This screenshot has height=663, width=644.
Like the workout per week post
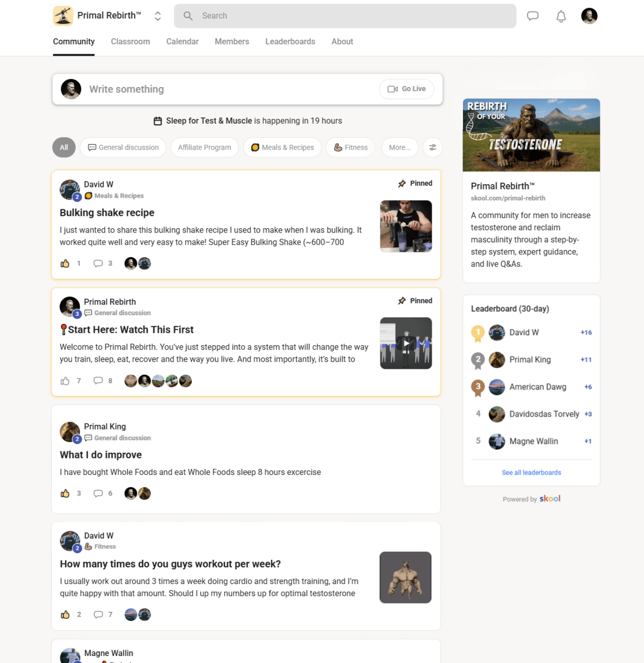point(65,615)
